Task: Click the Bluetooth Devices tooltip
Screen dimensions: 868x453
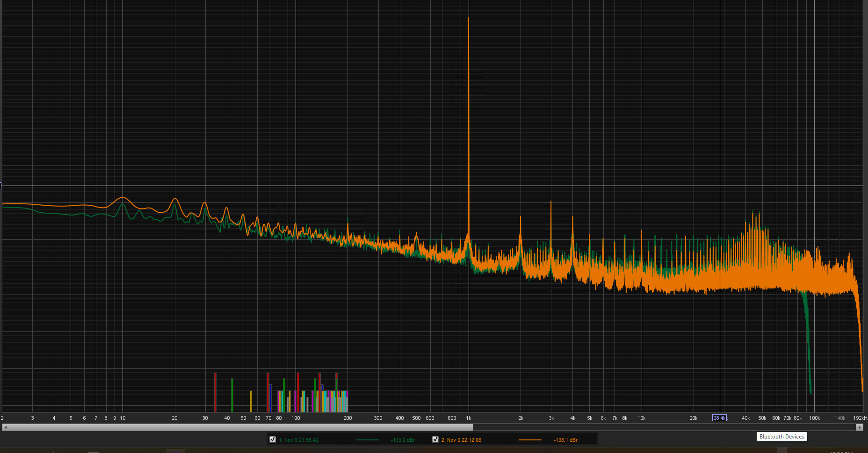Action: [x=781, y=437]
